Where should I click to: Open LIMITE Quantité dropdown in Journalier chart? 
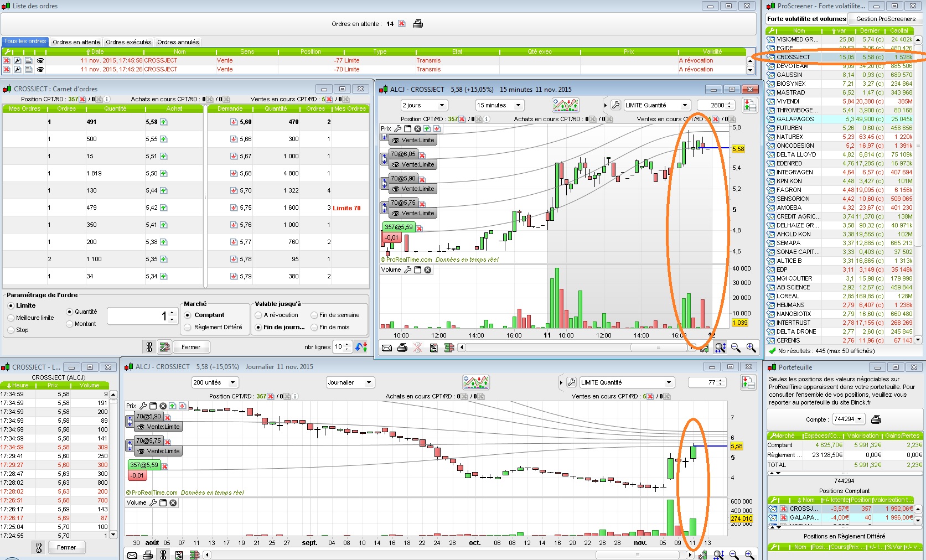point(628,382)
